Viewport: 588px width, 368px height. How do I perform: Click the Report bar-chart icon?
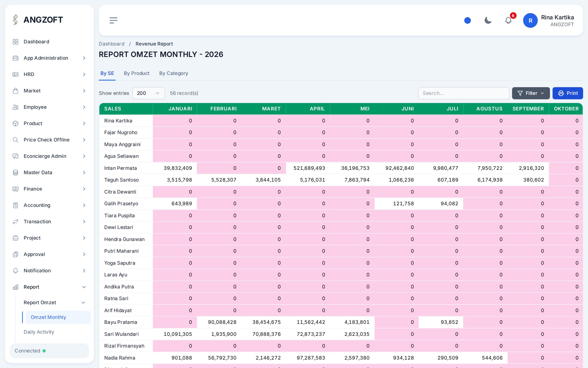(x=16, y=287)
